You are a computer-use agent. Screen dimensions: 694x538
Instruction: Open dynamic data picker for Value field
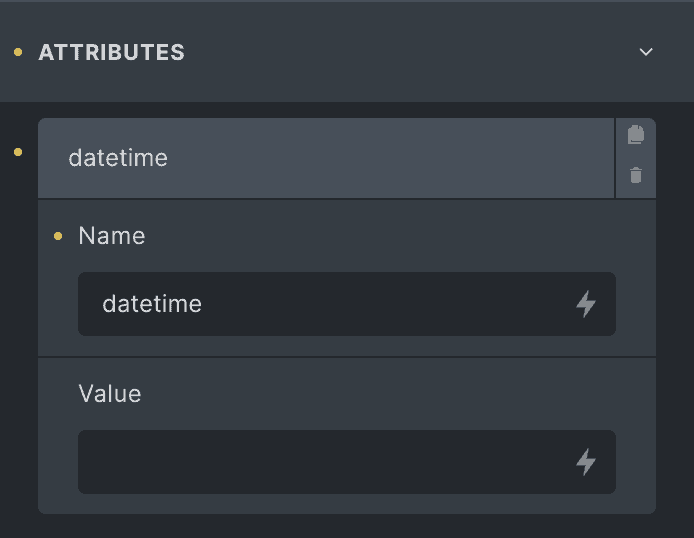(586, 462)
